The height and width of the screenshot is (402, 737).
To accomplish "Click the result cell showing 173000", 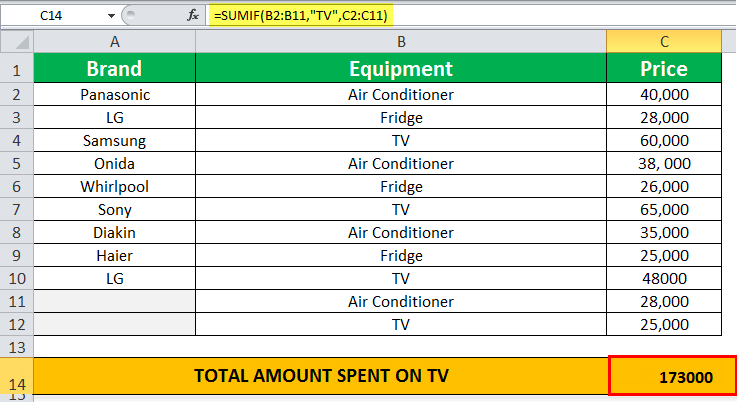I will coord(673,376).
